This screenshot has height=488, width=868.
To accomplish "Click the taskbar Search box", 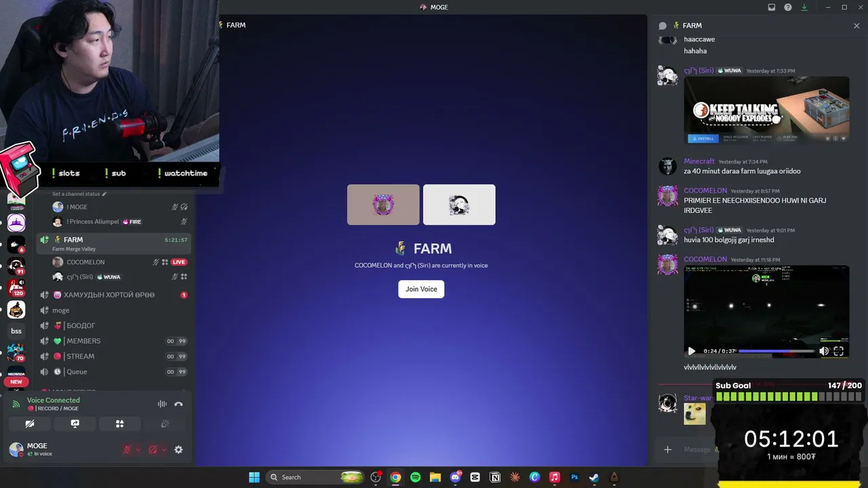I will pos(316,477).
